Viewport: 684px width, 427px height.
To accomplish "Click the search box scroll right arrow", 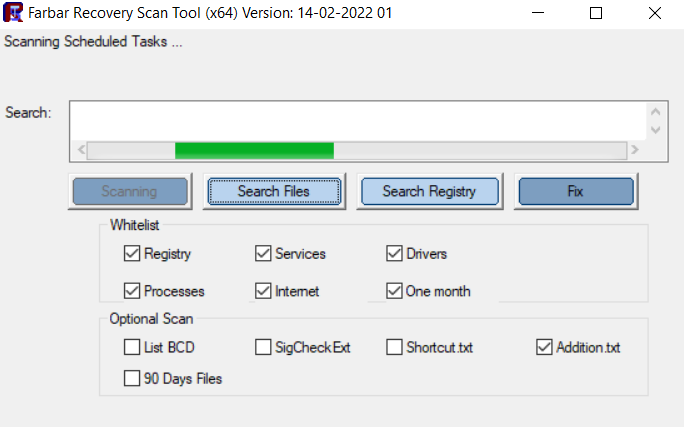I will (x=635, y=150).
